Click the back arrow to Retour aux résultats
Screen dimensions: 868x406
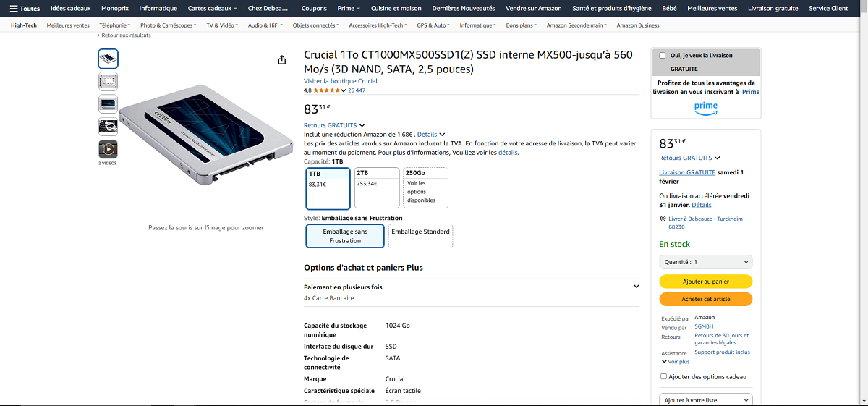coord(99,35)
